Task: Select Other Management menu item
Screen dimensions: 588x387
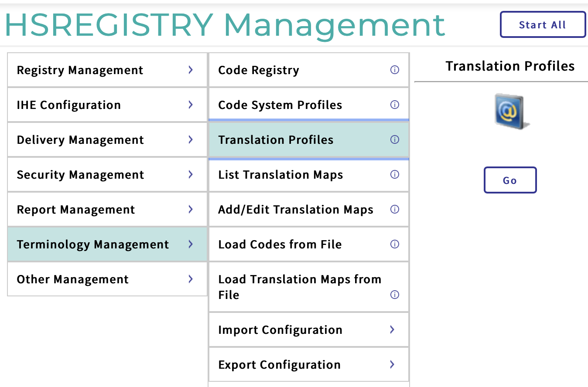Action: tap(73, 279)
